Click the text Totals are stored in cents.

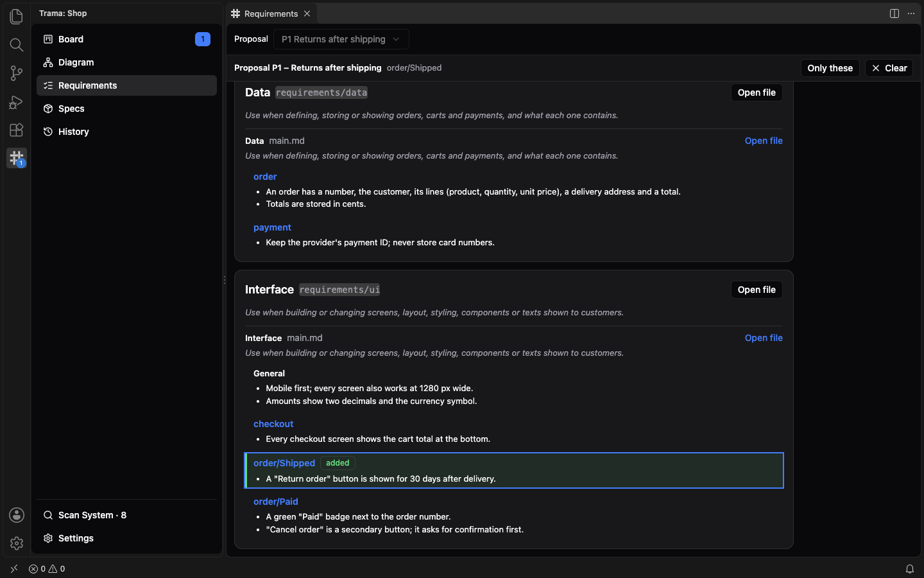(316, 204)
